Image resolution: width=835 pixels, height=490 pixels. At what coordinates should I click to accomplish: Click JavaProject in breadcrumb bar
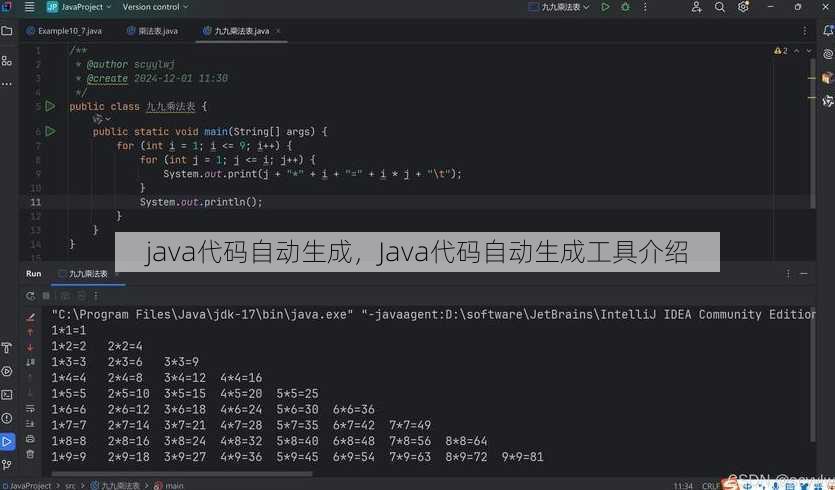pyautogui.click(x=29, y=485)
